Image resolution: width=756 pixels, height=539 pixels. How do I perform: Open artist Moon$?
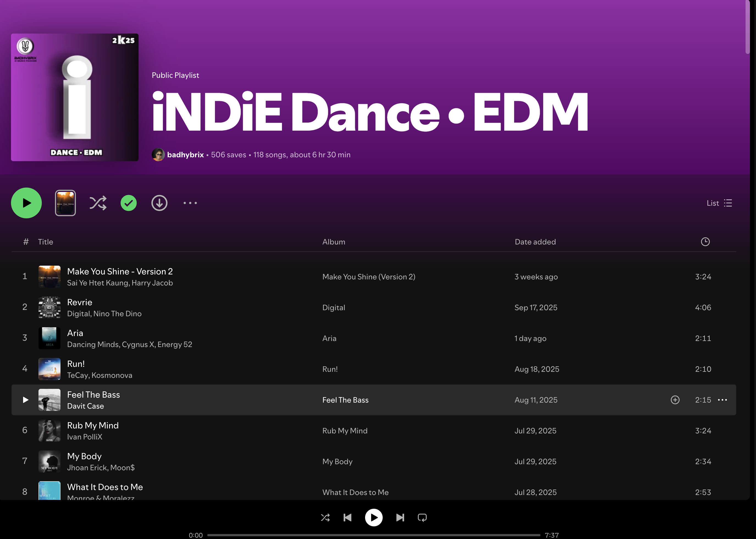122,468
